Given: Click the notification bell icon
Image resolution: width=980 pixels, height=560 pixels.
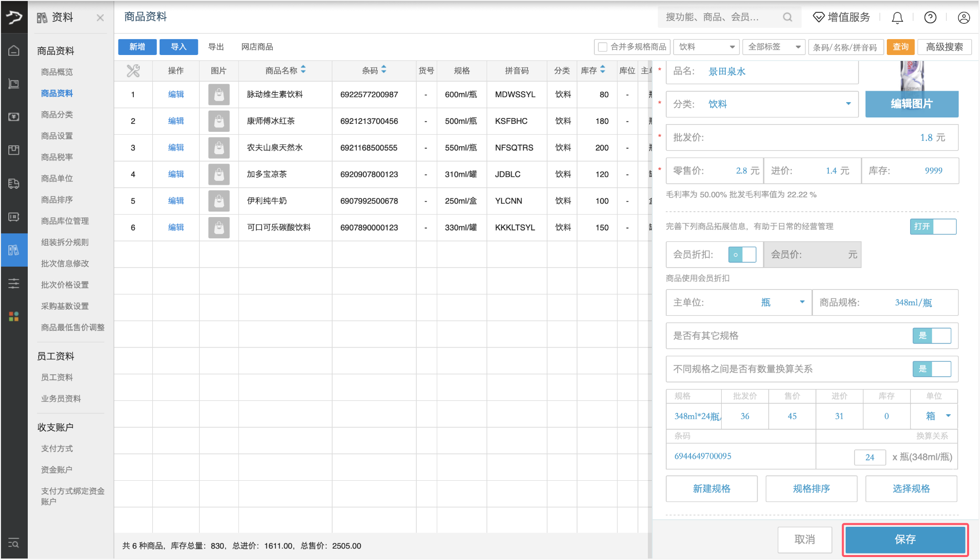Looking at the screenshot, I should click(897, 18).
